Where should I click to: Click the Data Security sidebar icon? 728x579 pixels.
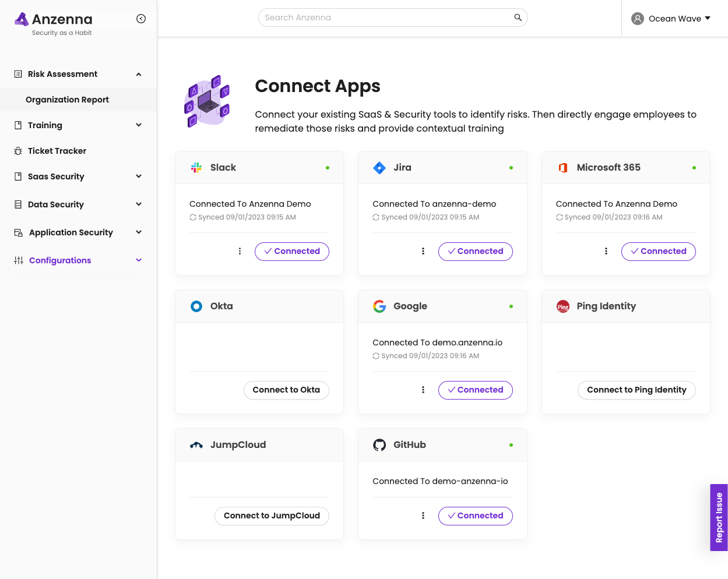[18, 204]
